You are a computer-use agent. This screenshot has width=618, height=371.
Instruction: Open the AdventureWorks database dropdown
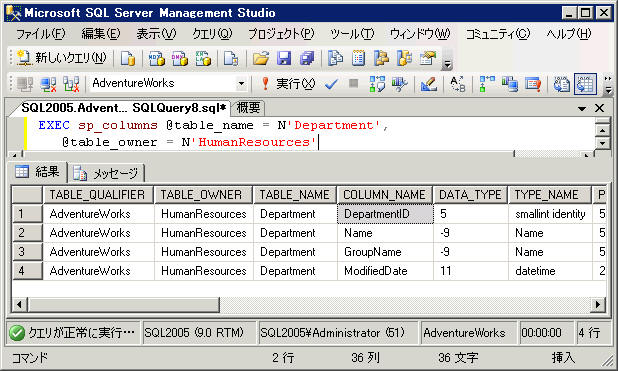click(x=241, y=84)
